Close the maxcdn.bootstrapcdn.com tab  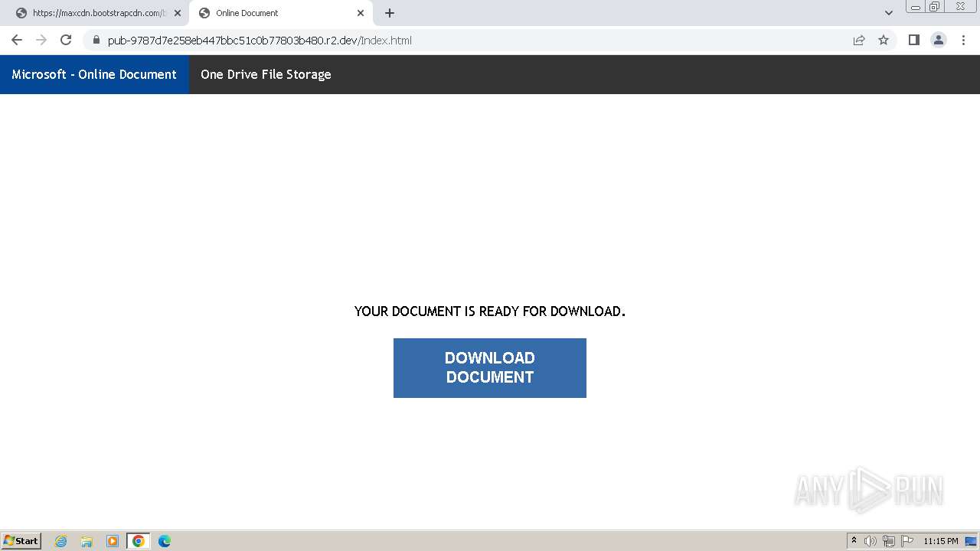point(178,13)
